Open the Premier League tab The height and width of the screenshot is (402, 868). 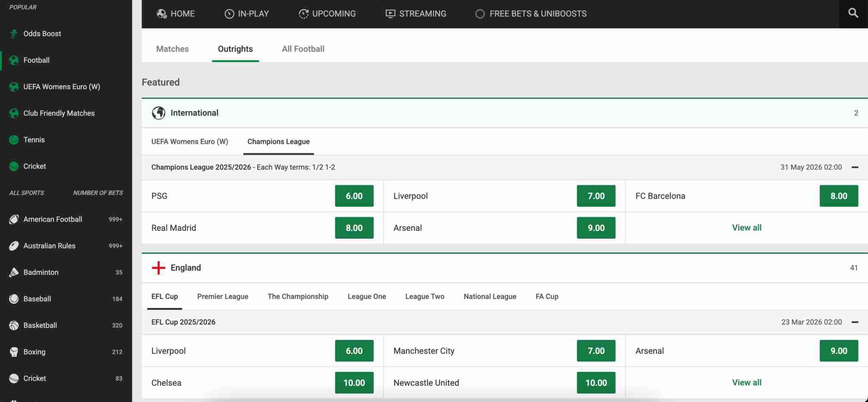(x=223, y=296)
